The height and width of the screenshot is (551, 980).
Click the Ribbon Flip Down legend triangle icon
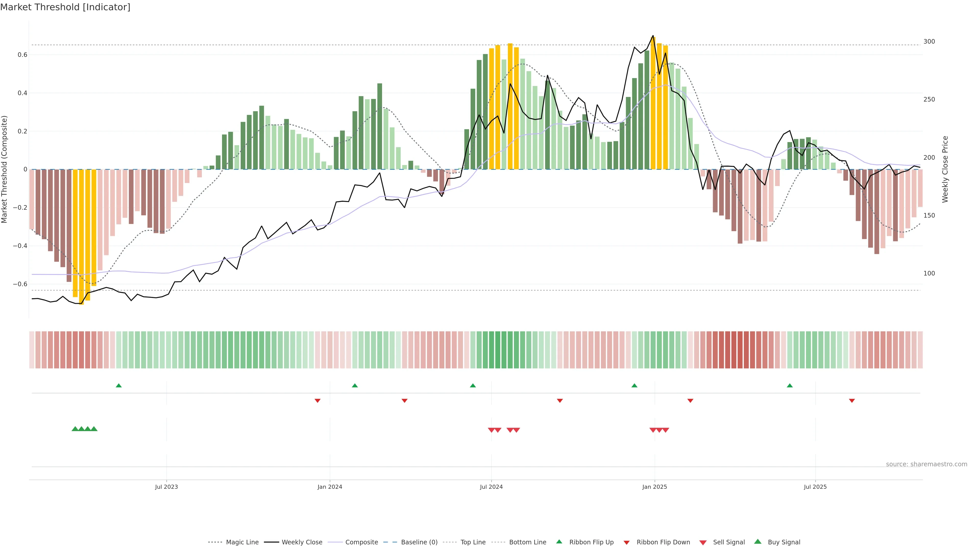[627, 542]
